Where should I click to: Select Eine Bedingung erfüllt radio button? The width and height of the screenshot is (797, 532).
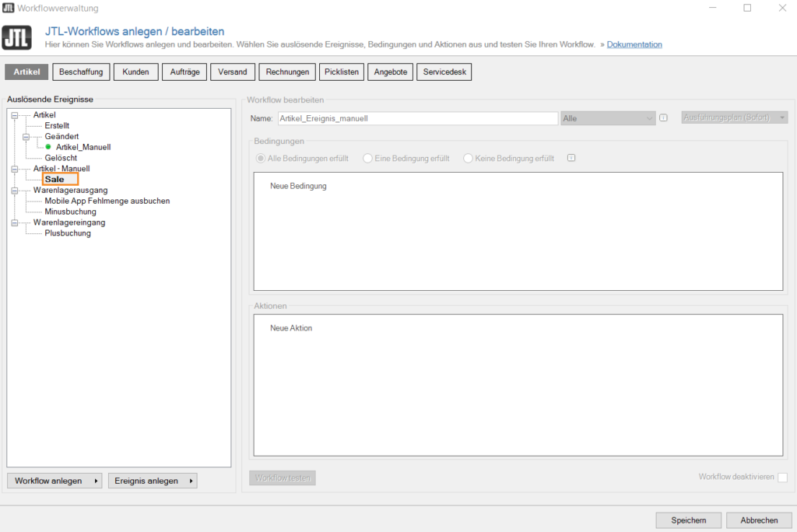coord(367,158)
